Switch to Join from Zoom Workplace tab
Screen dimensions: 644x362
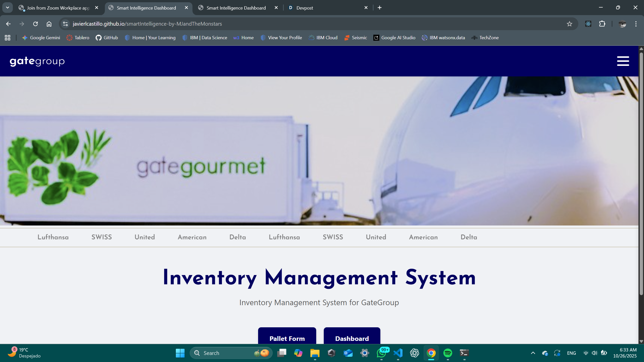(58, 8)
